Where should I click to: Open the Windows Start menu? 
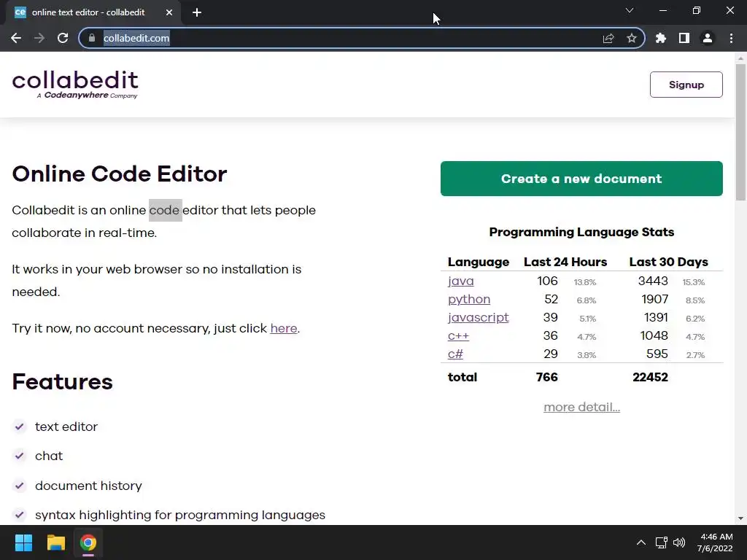23,542
